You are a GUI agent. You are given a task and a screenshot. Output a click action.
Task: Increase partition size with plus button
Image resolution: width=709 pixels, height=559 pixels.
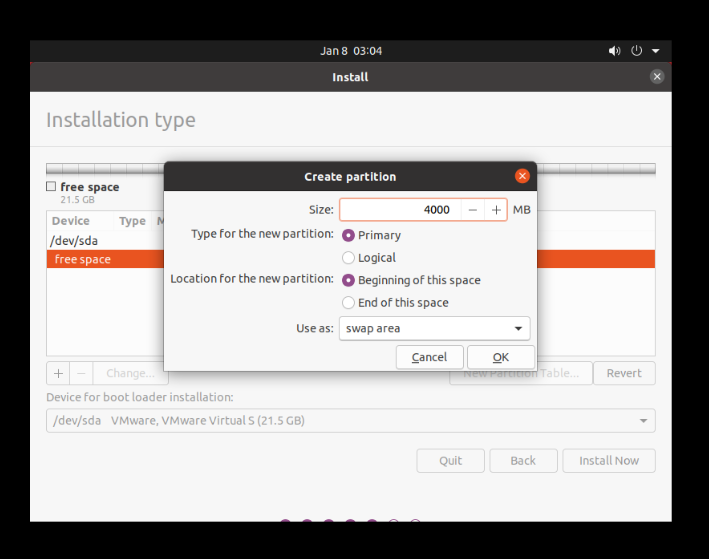tap(496, 210)
